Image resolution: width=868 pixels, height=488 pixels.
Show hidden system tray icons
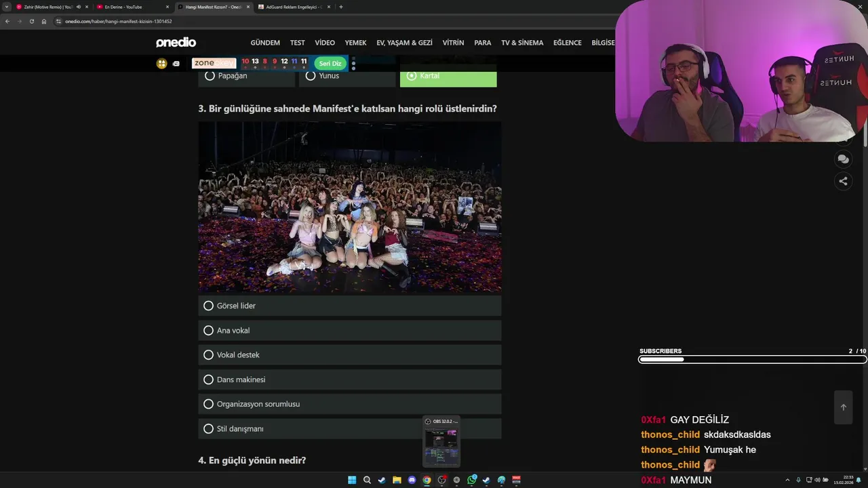tap(787, 480)
